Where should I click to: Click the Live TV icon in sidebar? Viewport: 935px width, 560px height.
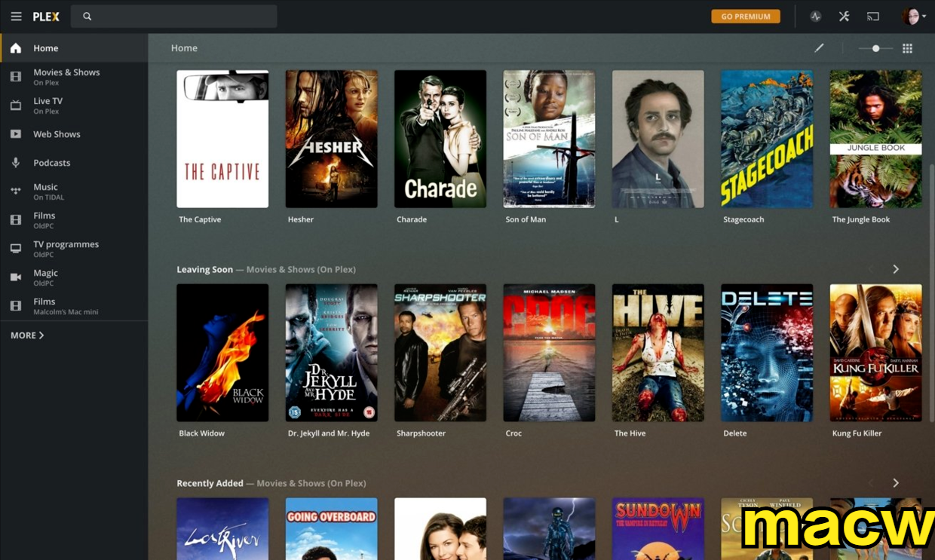[16, 106]
